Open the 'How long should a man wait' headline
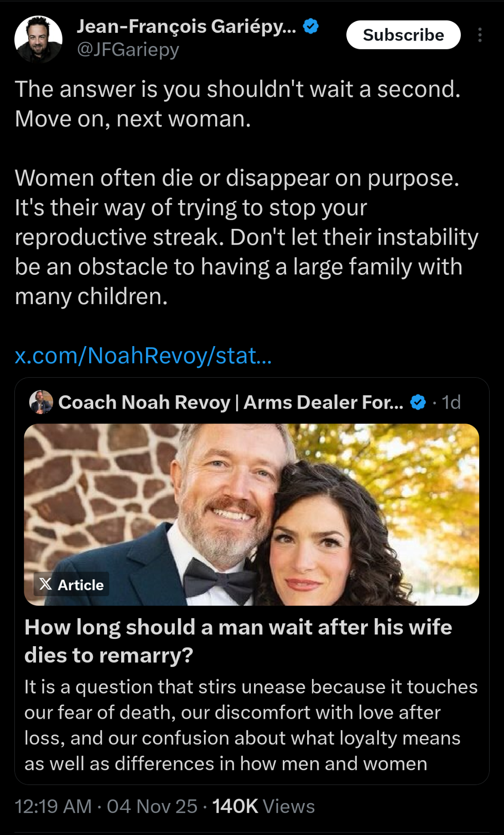The width and height of the screenshot is (504, 835). [x=238, y=640]
